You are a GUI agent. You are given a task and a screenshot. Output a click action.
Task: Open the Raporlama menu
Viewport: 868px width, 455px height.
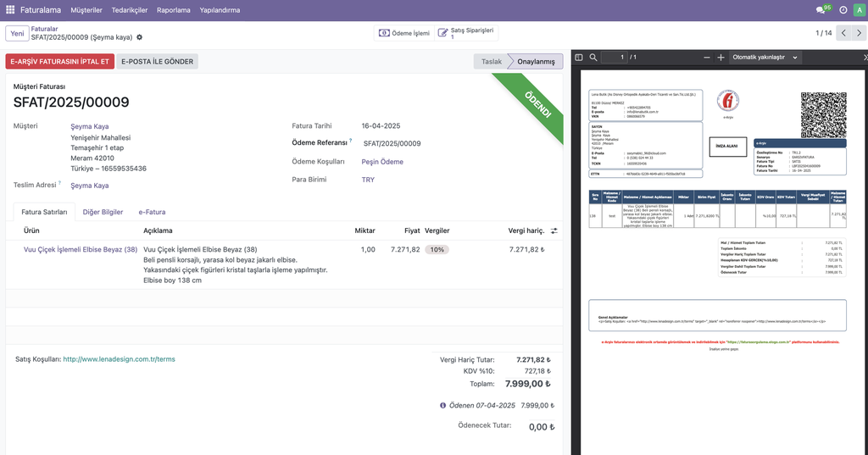[173, 10]
